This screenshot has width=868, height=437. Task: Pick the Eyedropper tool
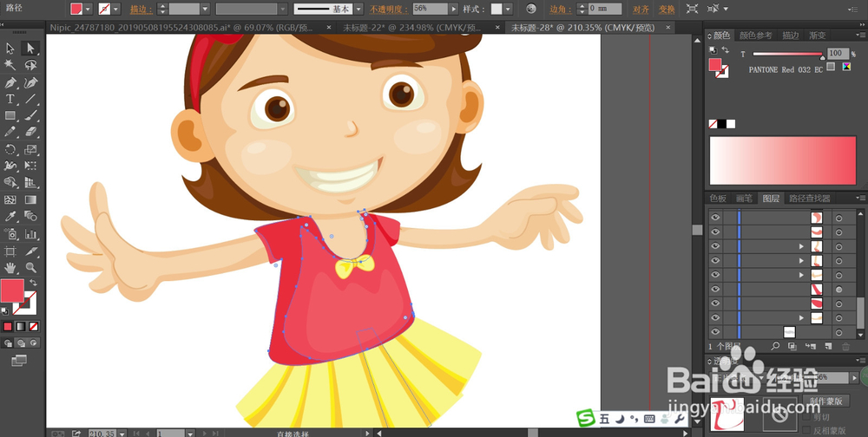click(x=10, y=216)
